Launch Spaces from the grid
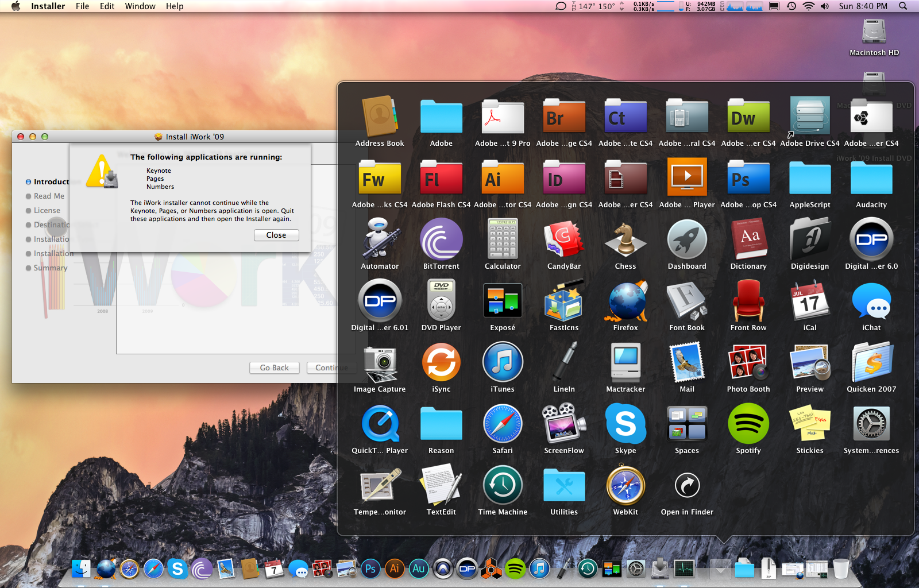Screen dimensions: 919x588 [687, 424]
